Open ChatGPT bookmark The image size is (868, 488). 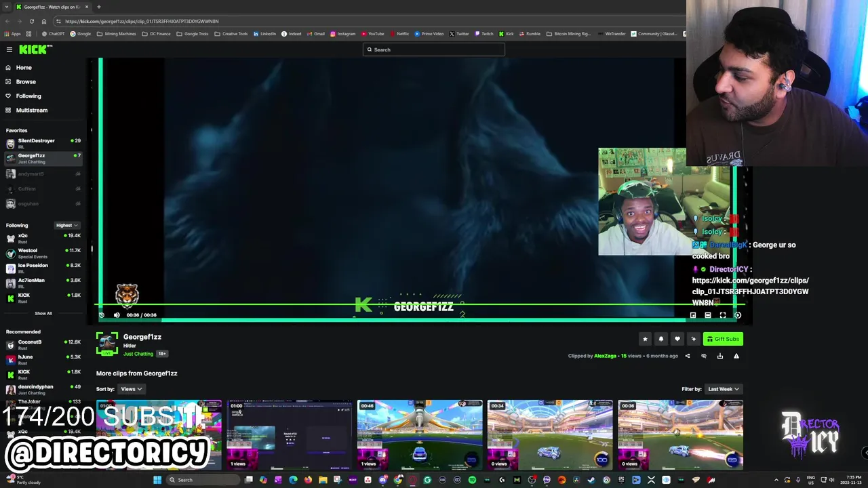tap(54, 34)
